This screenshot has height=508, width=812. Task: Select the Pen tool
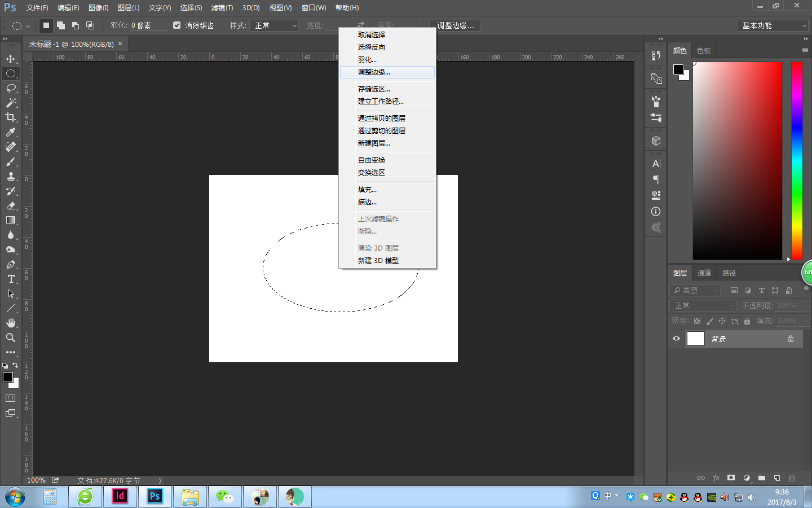tap(11, 264)
